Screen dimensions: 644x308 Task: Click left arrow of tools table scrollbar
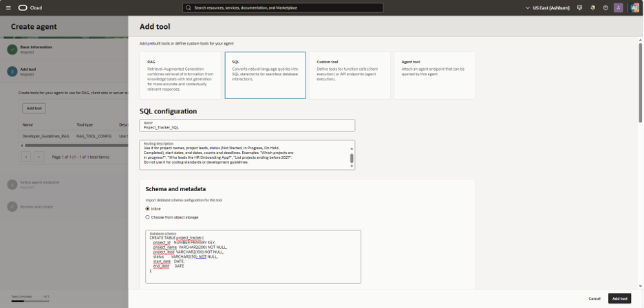pos(22,145)
